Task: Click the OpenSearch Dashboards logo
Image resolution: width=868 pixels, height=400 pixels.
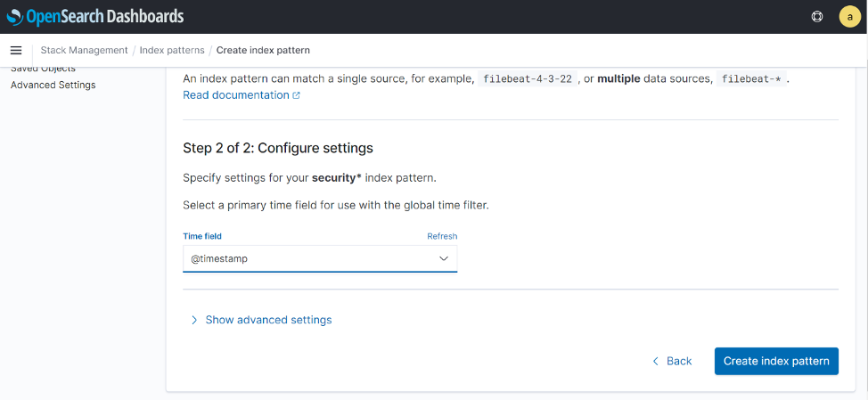Action: point(95,17)
